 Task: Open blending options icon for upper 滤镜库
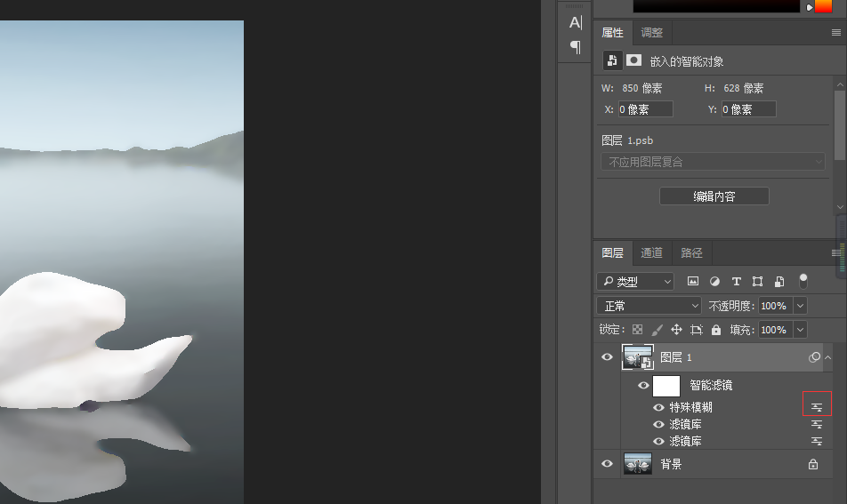pos(817,424)
